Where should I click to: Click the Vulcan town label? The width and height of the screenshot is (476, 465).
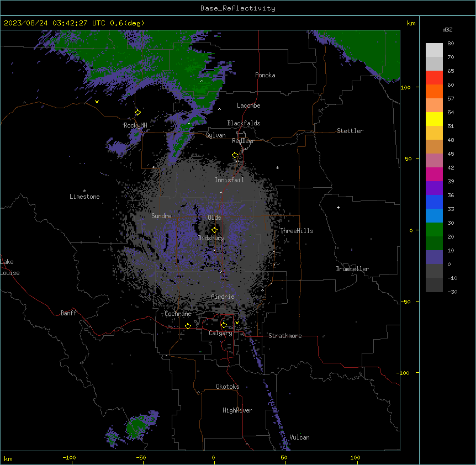300,437
